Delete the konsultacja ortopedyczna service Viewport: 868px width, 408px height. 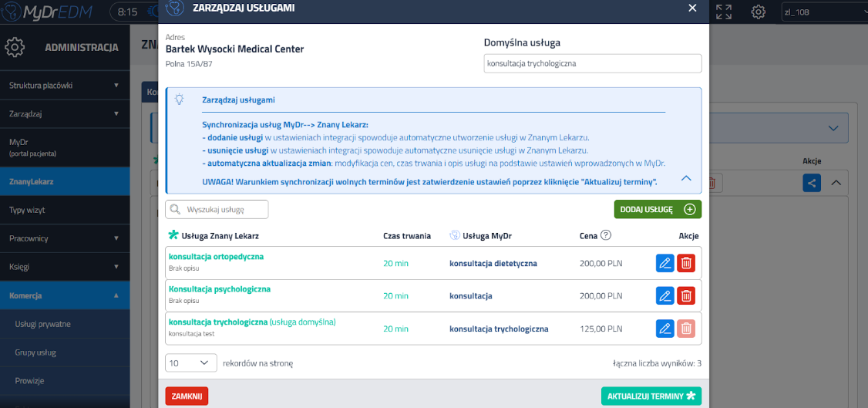[686, 263]
